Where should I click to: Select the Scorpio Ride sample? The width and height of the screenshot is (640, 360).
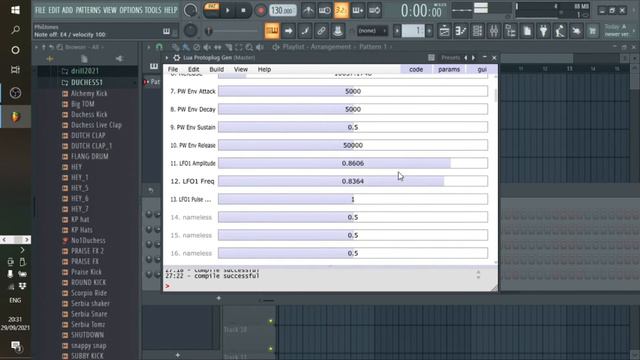click(89, 293)
